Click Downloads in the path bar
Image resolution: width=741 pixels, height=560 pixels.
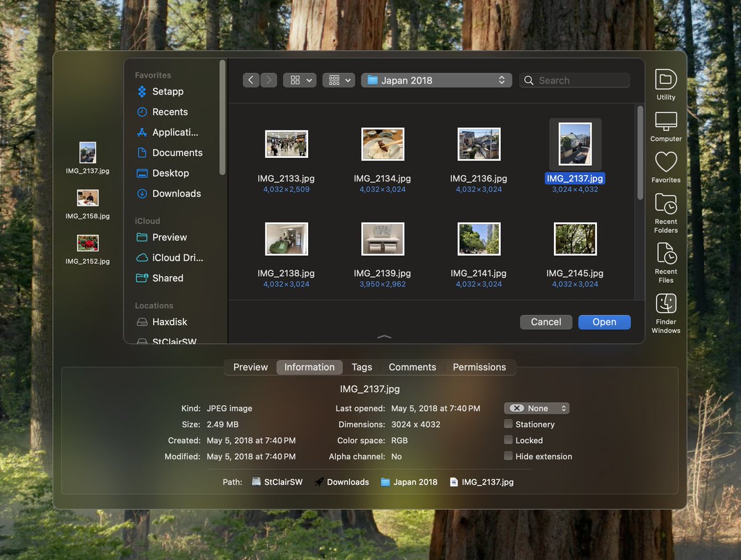coord(341,482)
